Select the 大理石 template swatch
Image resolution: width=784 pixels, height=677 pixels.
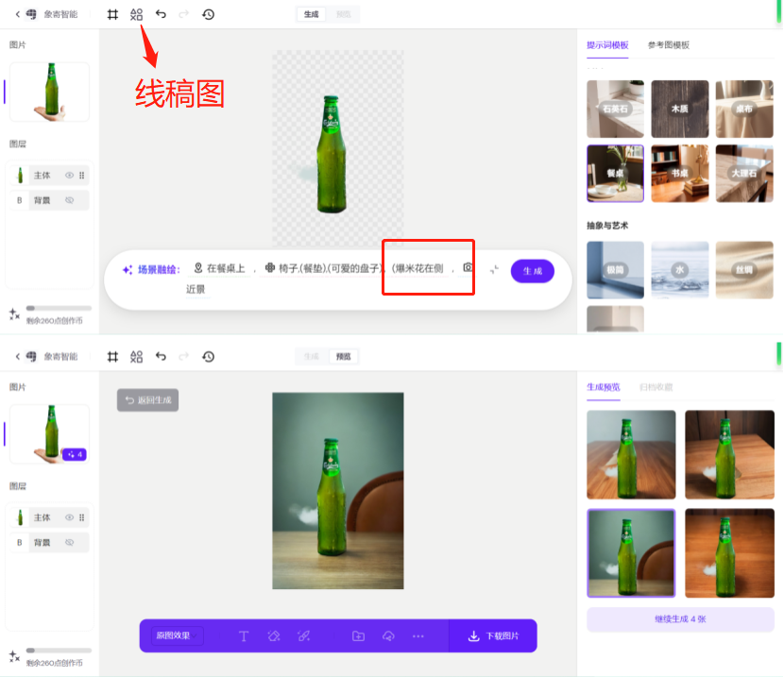(x=744, y=173)
